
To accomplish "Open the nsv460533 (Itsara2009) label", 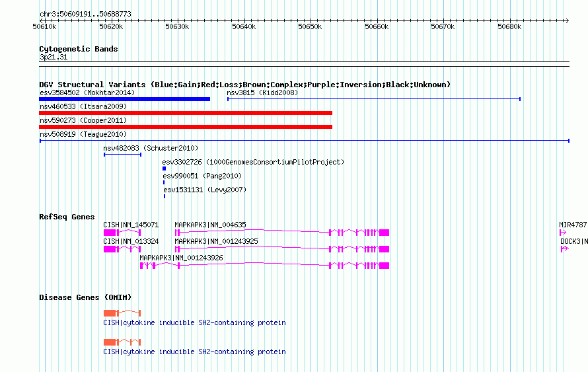I will (x=83, y=106).
